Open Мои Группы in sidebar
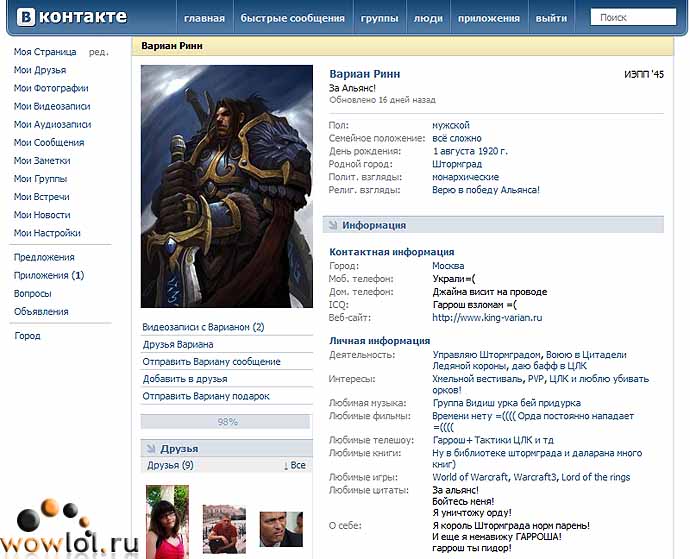690x559 pixels. [40, 178]
